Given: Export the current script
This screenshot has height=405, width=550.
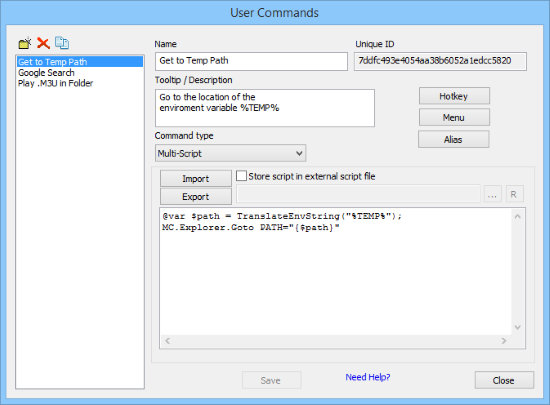Looking at the screenshot, I should 196,197.
